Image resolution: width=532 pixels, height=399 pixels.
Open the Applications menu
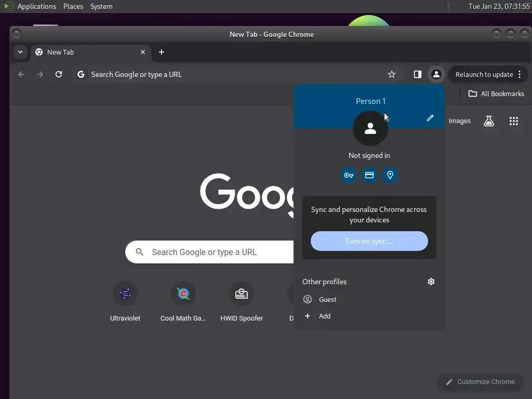(37, 6)
